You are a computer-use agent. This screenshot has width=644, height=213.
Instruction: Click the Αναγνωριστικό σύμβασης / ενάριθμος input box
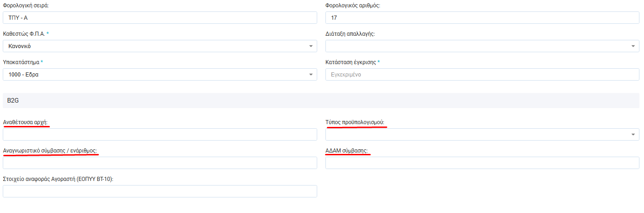(160, 163)
